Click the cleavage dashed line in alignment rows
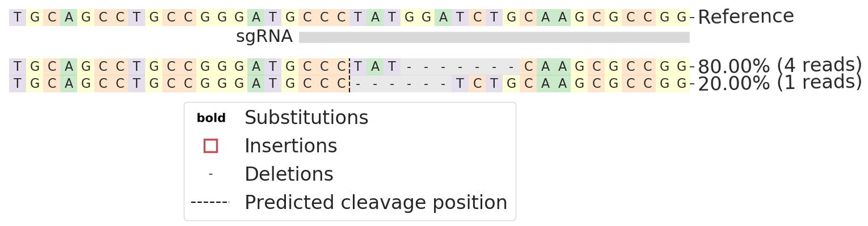The width and height of the screenshot is (868, 226). click(349, 75)
